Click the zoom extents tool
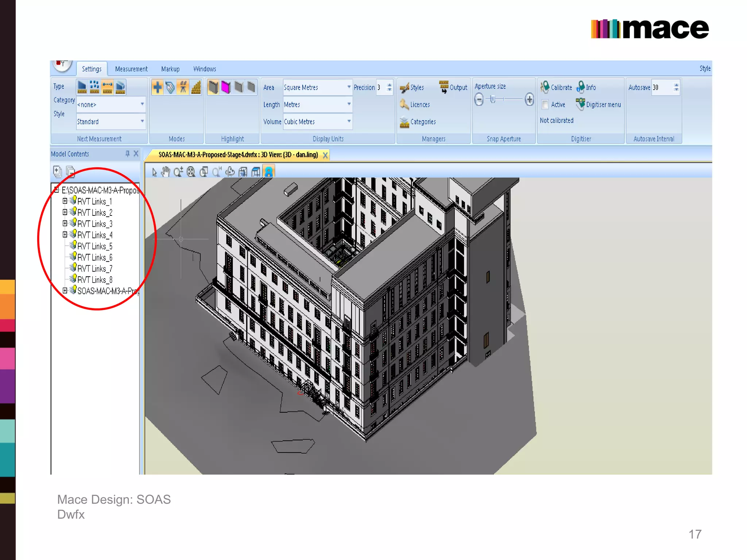The image size is (747, 560). click(x=191, y=172)
